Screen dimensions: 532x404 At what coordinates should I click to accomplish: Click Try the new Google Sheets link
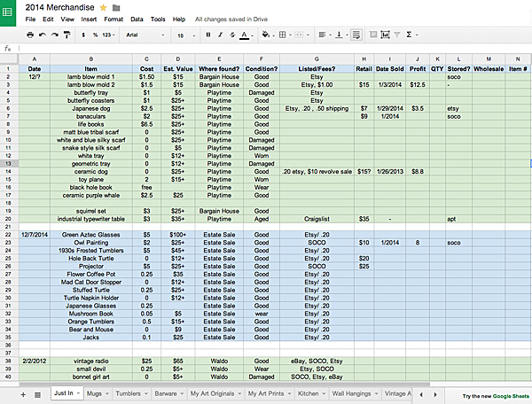[x=496, y=396]
